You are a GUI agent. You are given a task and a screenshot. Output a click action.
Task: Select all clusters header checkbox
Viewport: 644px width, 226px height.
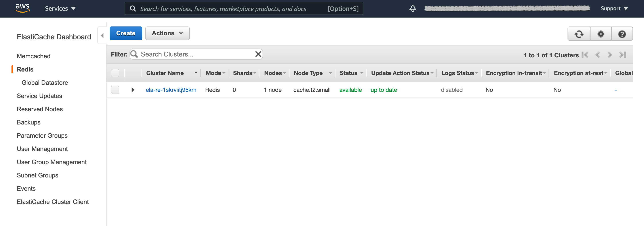(x=115, y=73)
